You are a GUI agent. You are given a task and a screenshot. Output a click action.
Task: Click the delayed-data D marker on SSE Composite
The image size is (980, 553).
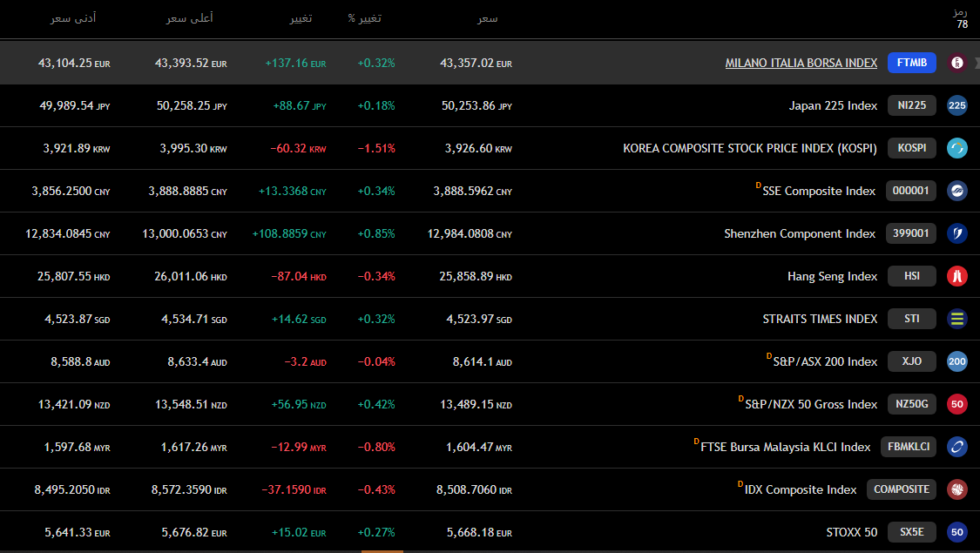758,185
